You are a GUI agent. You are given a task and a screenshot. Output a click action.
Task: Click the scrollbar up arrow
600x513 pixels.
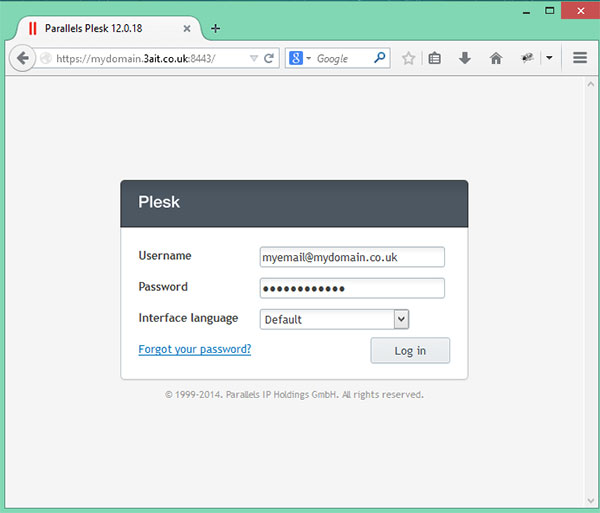point(590,84)
